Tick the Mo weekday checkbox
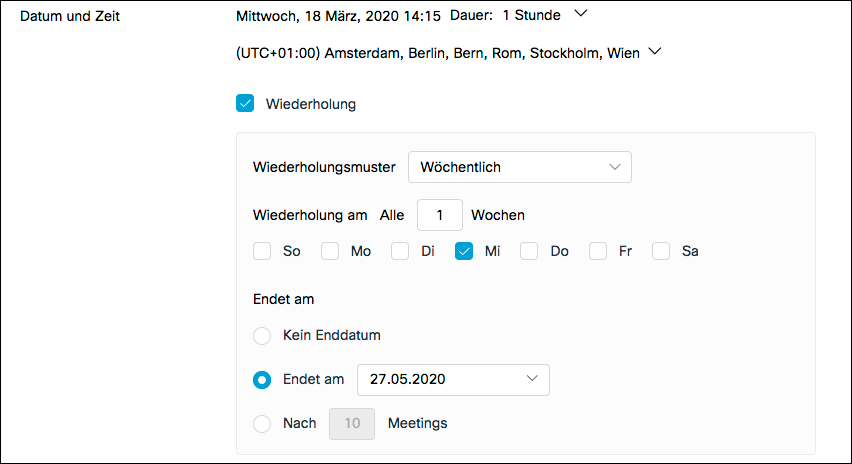The image size is (852, 464). coord(330,251)
